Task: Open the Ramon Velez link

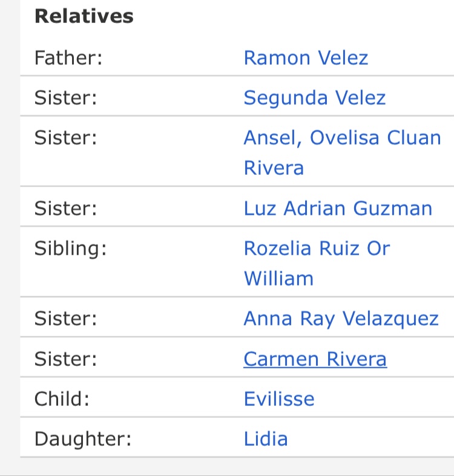Action: [x=306, y=58]
